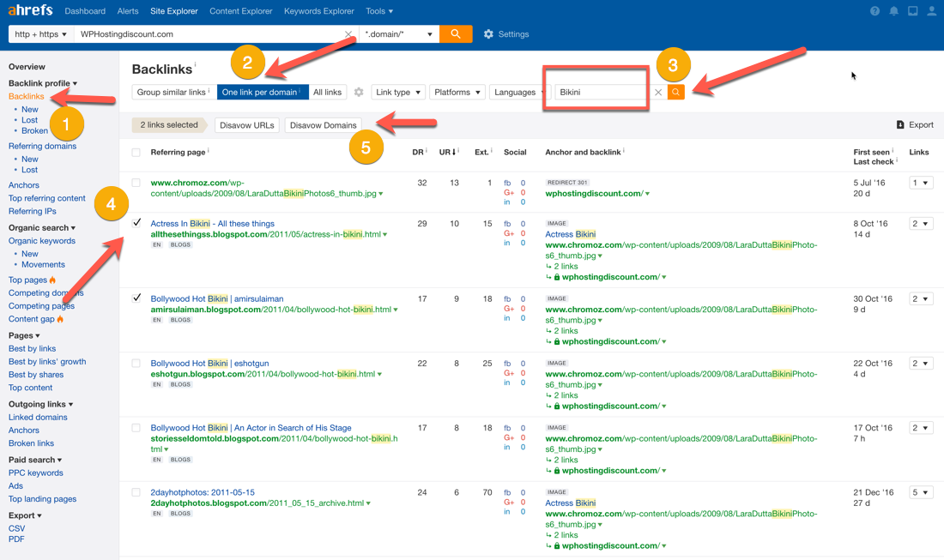Open Actress In Bikini referring page title
This screenshot has height=560, width=944.
212,224
